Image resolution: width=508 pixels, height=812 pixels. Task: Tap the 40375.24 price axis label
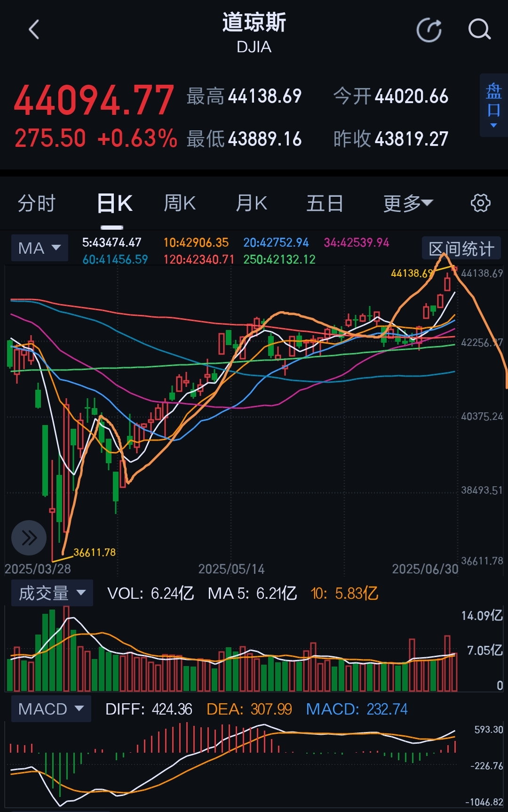(x=482, y=417)
